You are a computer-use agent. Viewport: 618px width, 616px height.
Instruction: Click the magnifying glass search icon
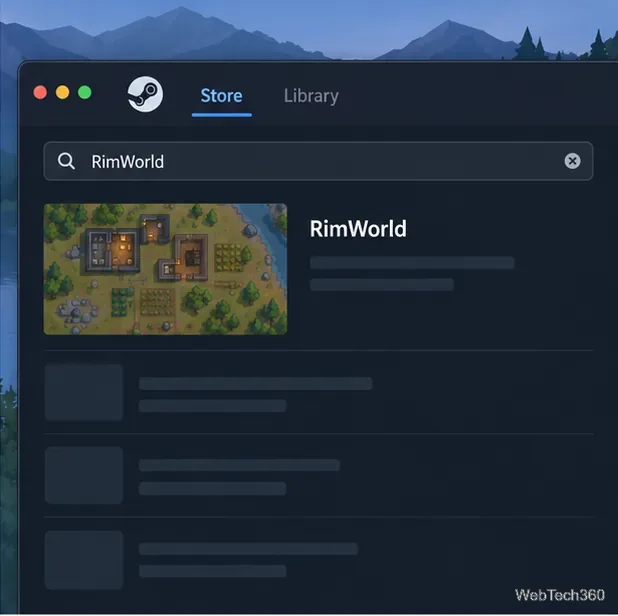(x=66, y=161)
